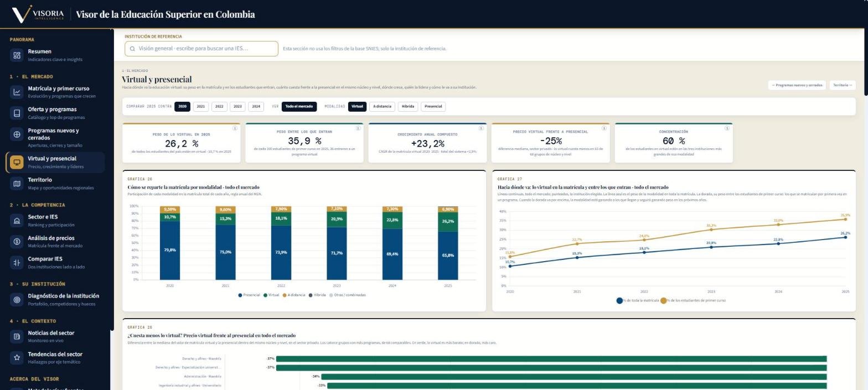868x390 pixels.
Task: Toggle Híbrida legend swatch in Gráfica 26
Action: (311, 295)
